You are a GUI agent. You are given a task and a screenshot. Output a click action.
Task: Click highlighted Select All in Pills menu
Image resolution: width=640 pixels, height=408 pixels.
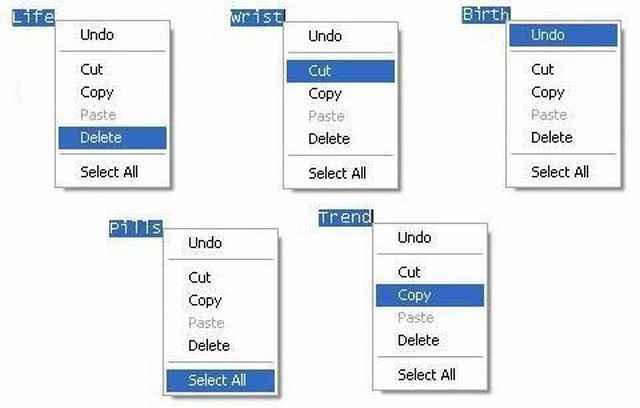pos(218,380)
